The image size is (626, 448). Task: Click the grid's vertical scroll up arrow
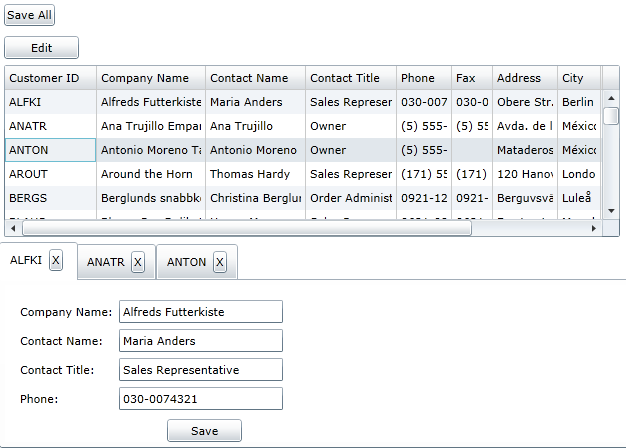611,98
